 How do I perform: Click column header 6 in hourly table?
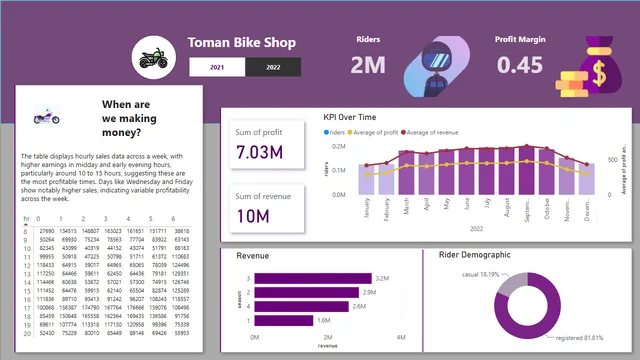click(x=173, y=219)
